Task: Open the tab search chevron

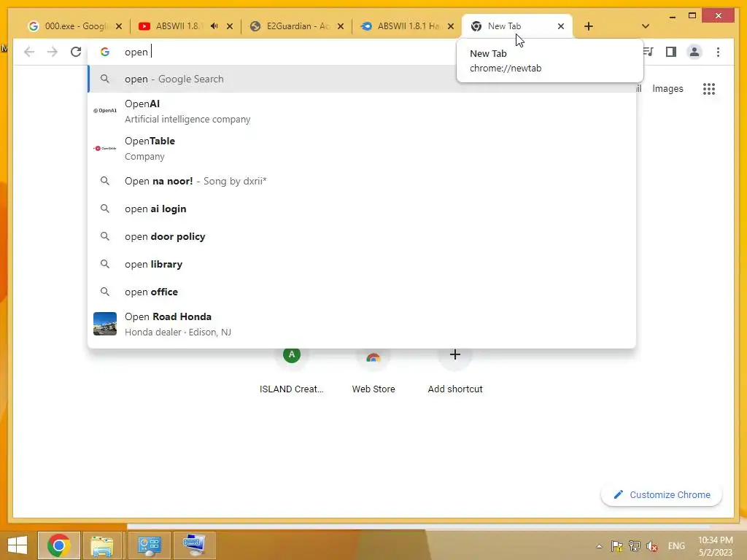Action: [645, 26]
